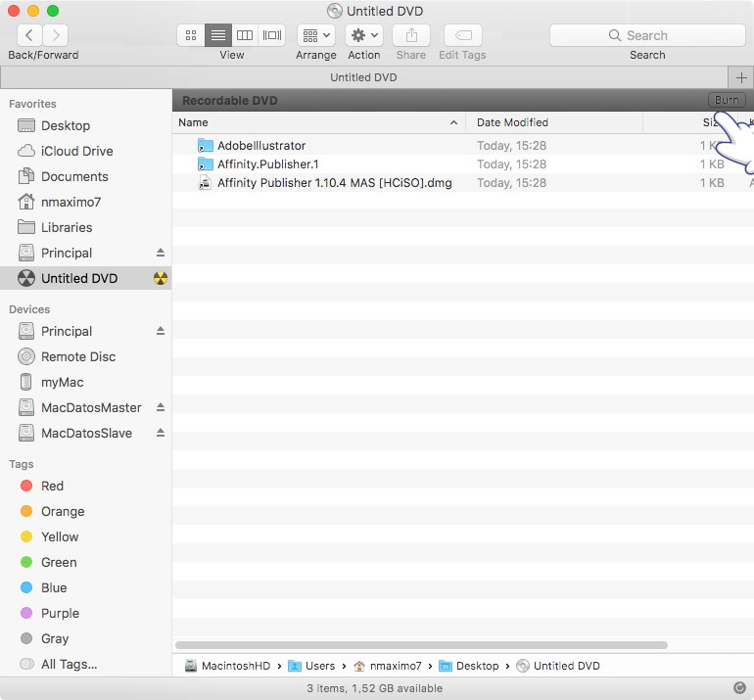
Task: Click the burn icon beside Untitled DVD
Action: 161,278
